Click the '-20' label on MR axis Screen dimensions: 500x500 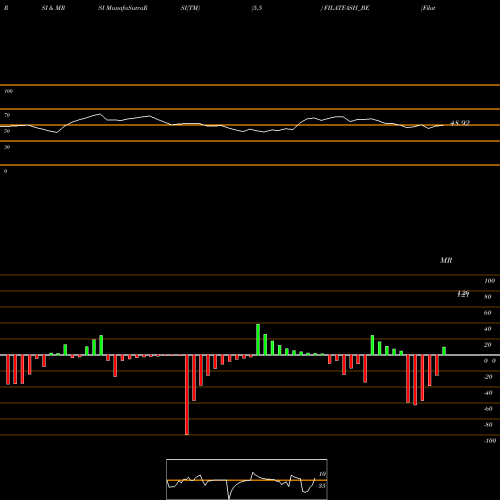[x=488, y=377]
